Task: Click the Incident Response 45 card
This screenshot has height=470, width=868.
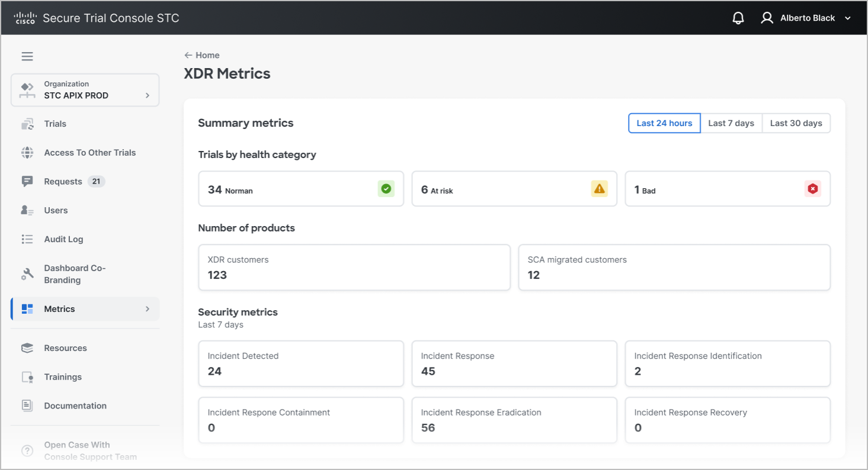Action: pos(514,363)
